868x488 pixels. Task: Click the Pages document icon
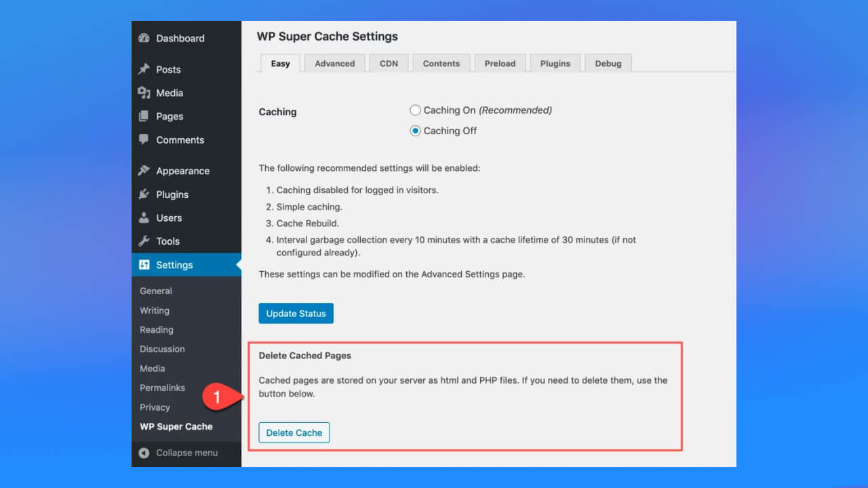[x=144, y=116]
